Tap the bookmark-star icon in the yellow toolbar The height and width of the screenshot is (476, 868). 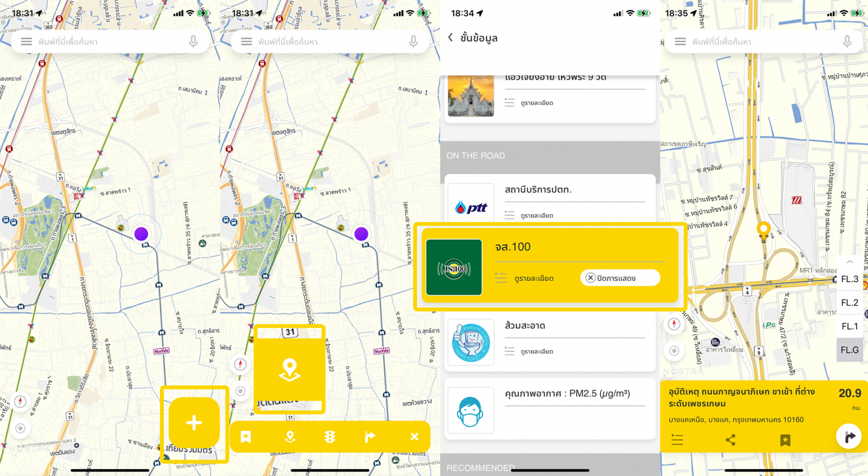point(246,436)
